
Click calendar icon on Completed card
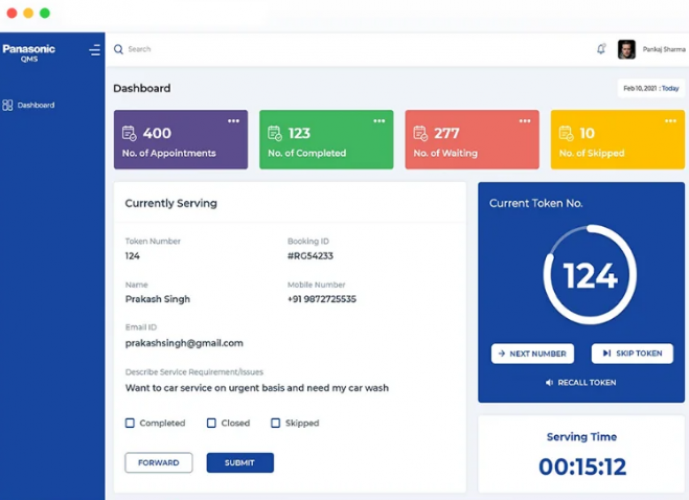275,133
